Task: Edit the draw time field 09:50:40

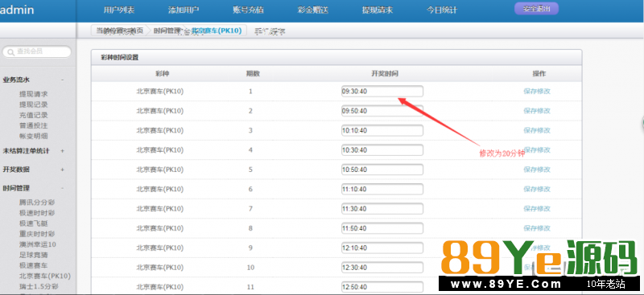Action: (382, 111)
